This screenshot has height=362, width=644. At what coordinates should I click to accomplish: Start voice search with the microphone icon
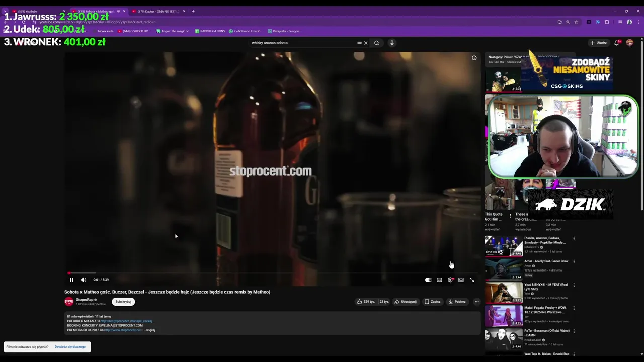pyautogui.click(x=392, y=43)
